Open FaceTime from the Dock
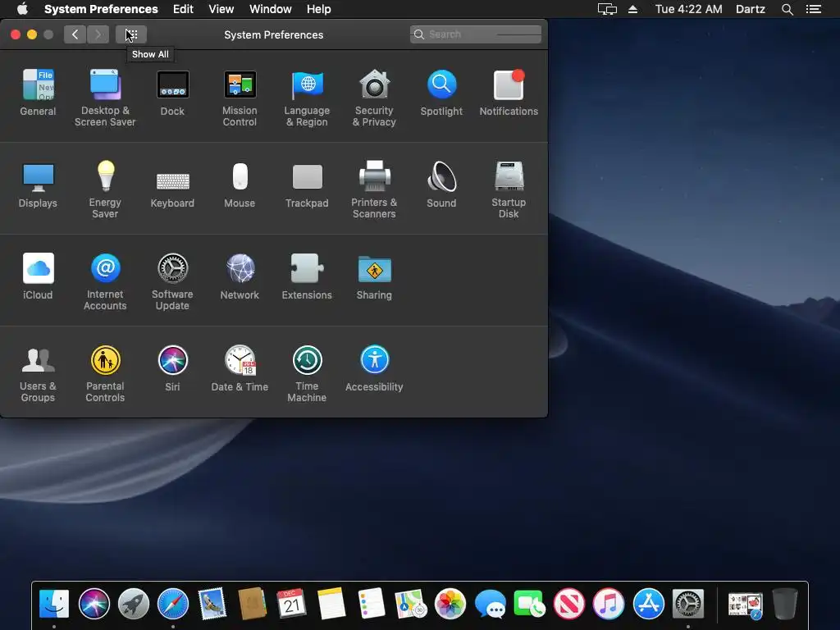This screenshot has width=840, height=630. coord(529,604)
